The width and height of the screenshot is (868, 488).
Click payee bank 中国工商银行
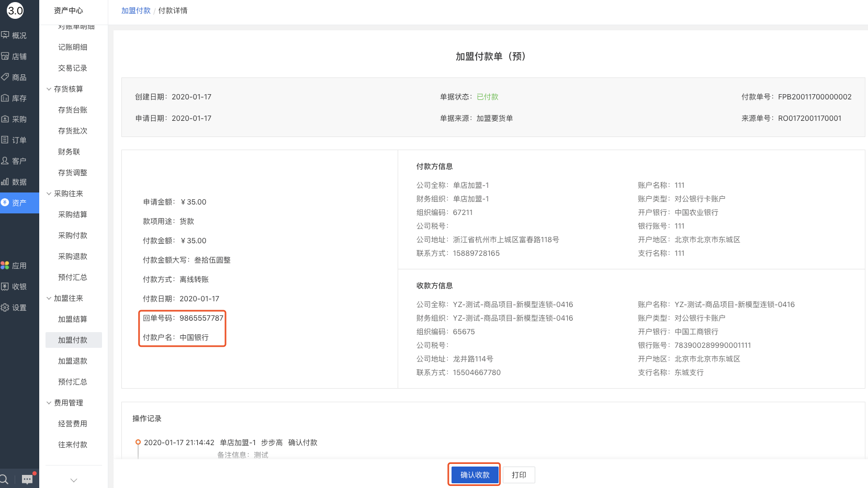point(696,332)
